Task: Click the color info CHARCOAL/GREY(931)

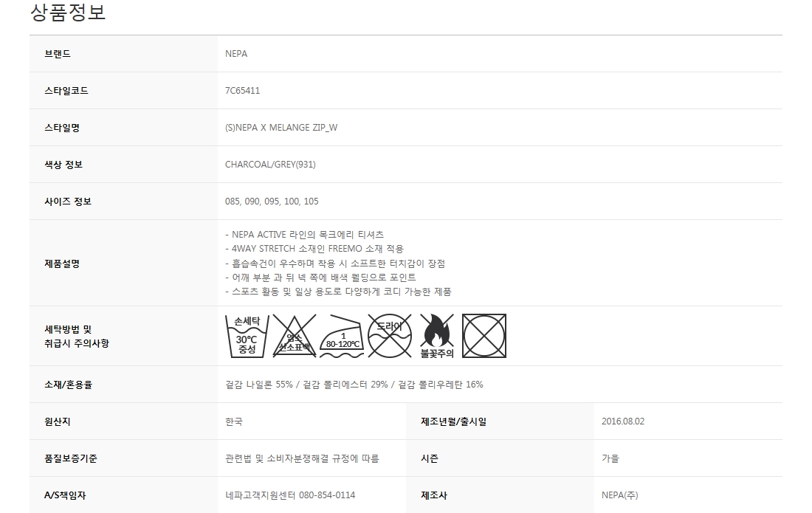Action: click(270, 164)
